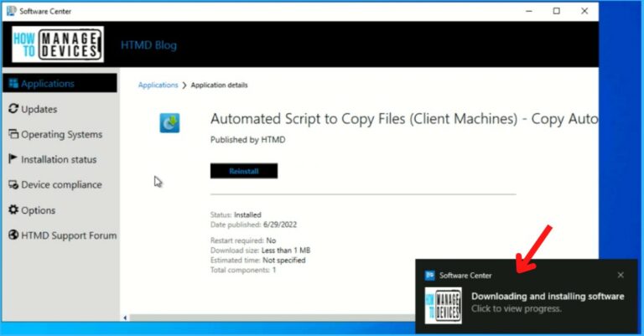Image resolution: width=644 pixels, height=336 pixels.
Task: Close the Software Center window
Action: coord(584,11)
